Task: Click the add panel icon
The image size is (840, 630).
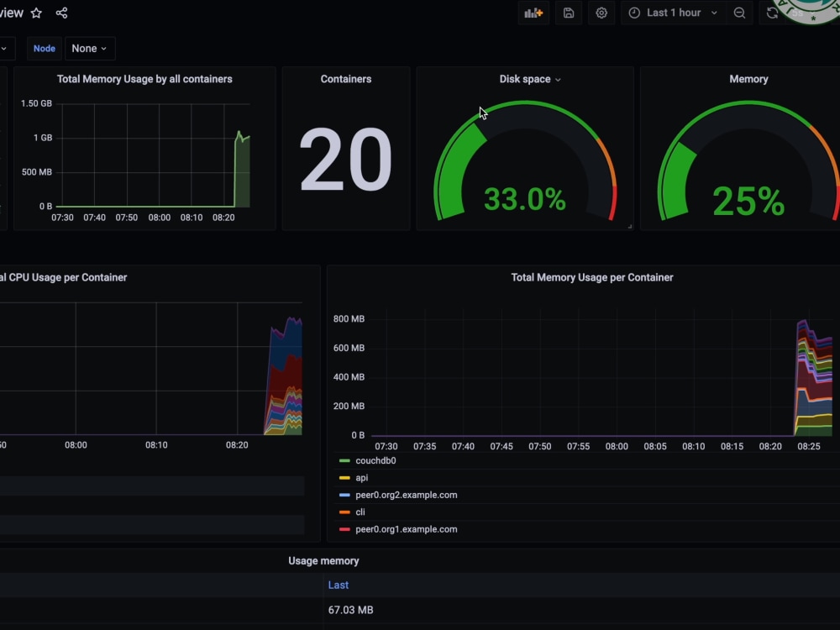Action: click(x=534, y=13)
